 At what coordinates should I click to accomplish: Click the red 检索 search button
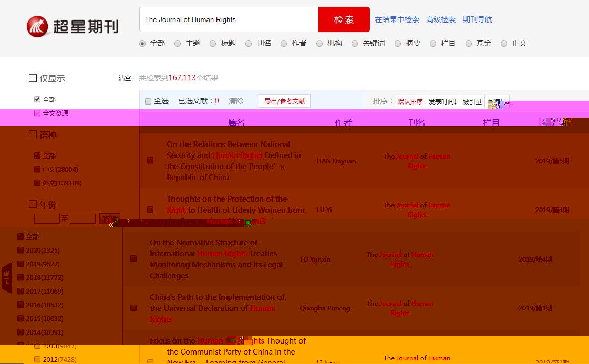click(x=344, y=19)
